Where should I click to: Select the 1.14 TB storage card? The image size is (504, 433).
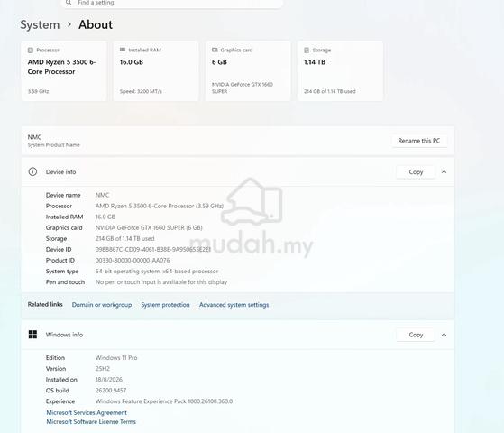tap(340, 71)
